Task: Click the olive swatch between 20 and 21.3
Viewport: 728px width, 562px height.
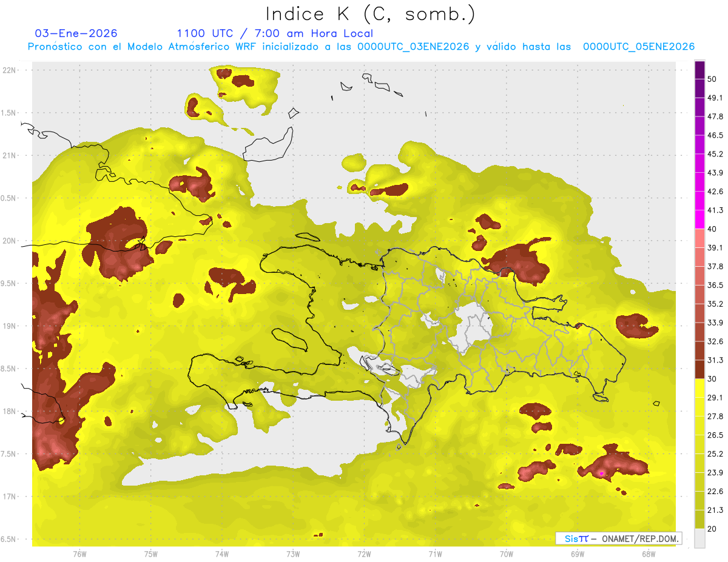Action: pos(699,519)
